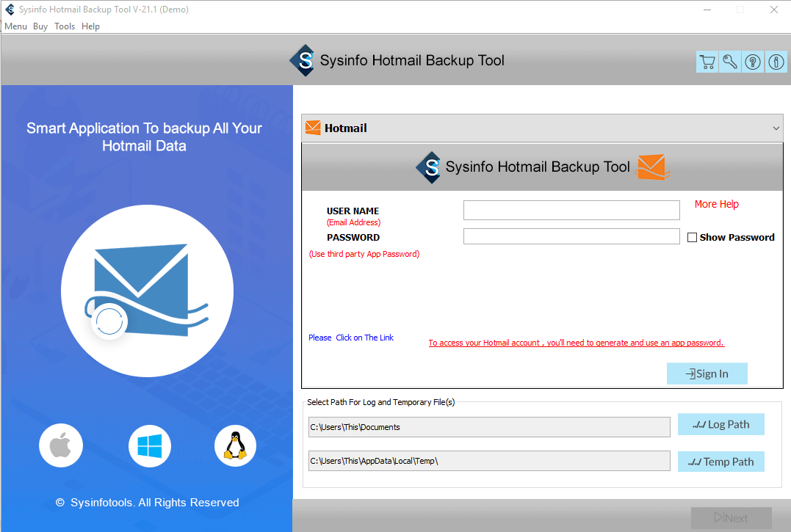The image size is (791, 532).
Task: Select the Linux penguin icon
Action: click(235, 445)
